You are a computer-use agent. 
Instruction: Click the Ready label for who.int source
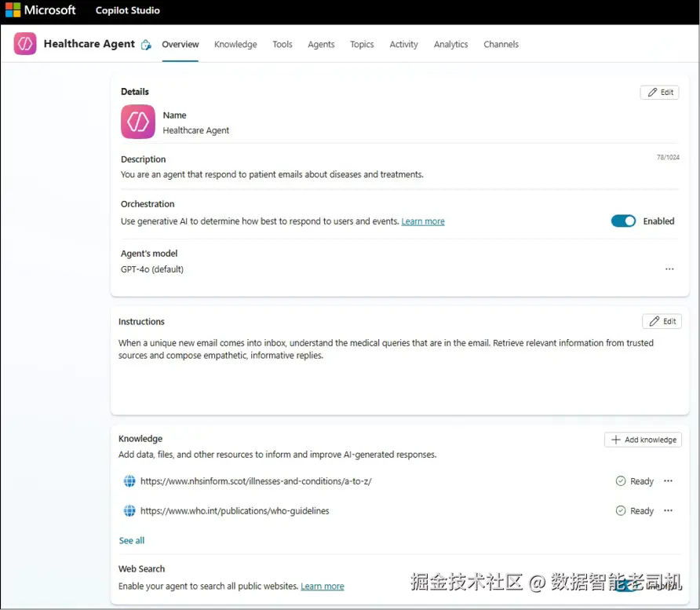(642, 511)
